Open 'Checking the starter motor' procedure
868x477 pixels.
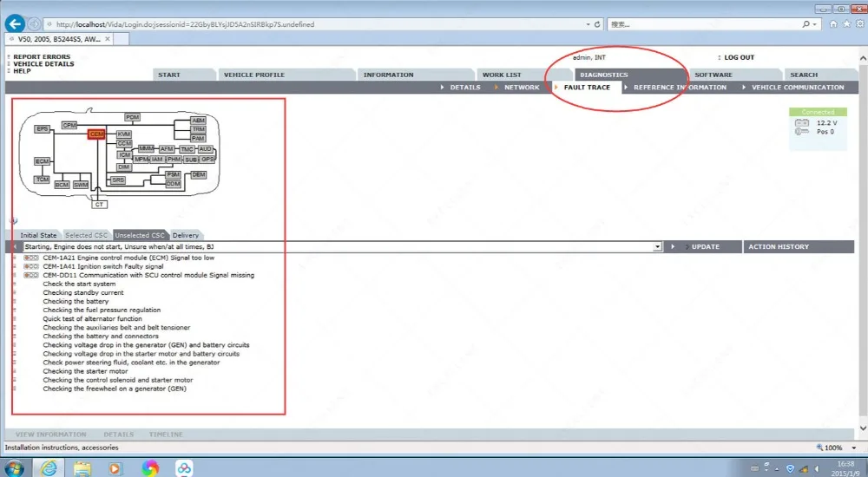pyautogui.click(x=85, y=371)
